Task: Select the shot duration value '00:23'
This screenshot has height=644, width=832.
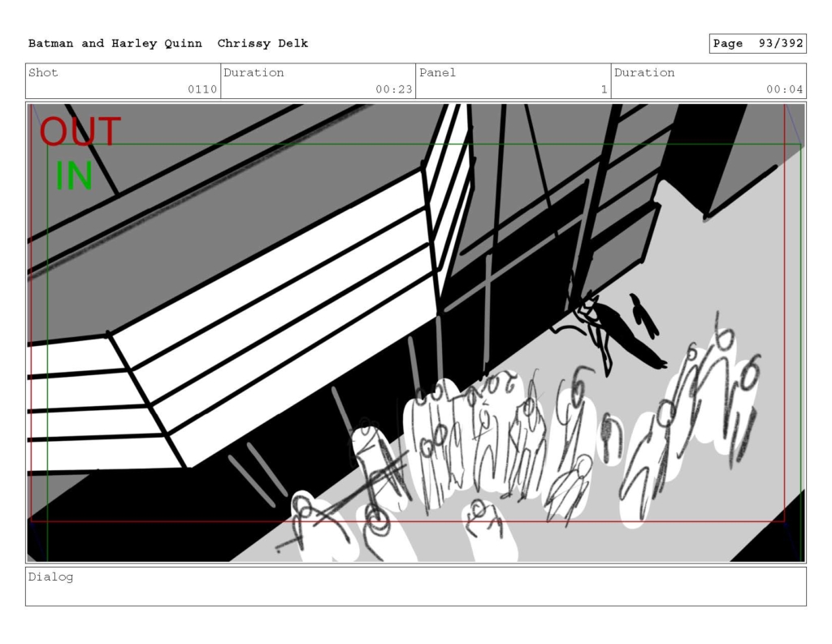Action: (394, 89)
